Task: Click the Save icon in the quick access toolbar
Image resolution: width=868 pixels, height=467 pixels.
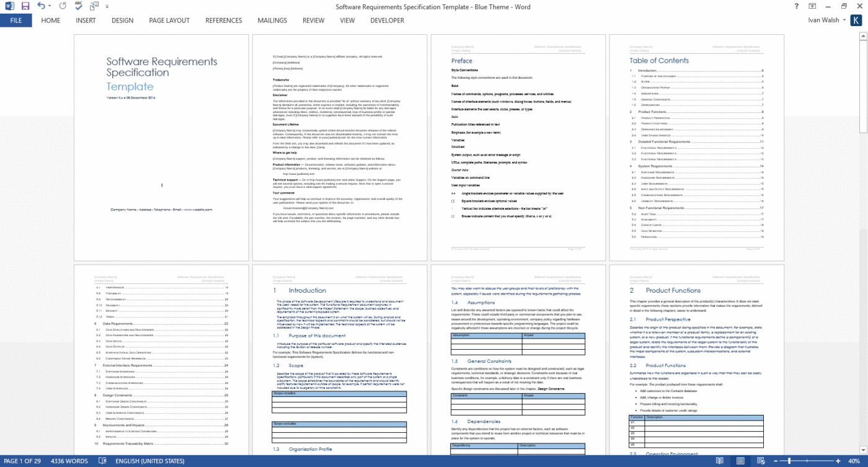Action: [25, 6]
